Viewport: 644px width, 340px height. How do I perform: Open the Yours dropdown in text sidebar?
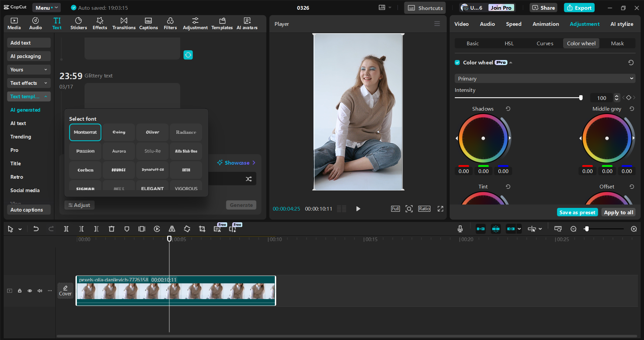[29, 69]
